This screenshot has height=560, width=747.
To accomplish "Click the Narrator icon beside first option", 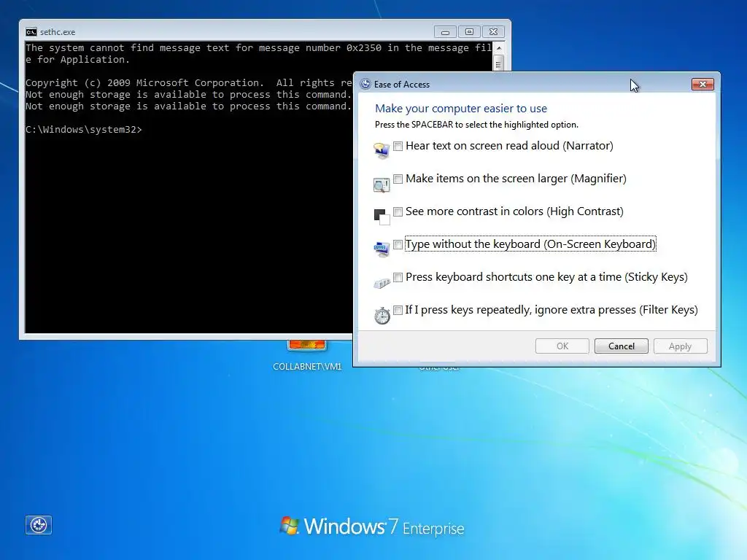I will pyautogui.click(x=382, y=151).
